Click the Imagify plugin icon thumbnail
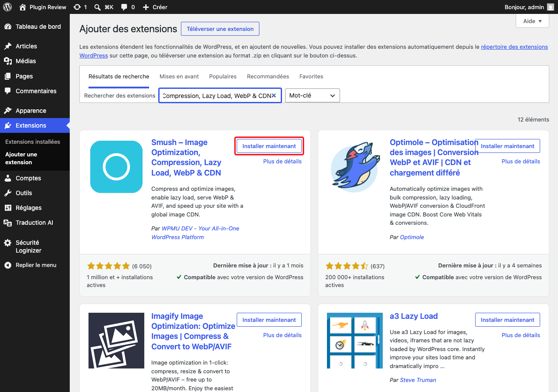This screenshot has height=392, width=558. [x=116, y=341]
